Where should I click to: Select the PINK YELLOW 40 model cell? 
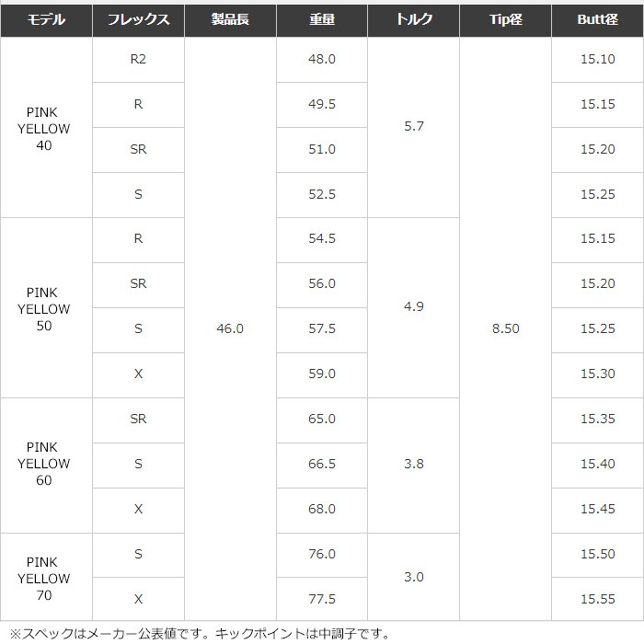coord(46,129)
